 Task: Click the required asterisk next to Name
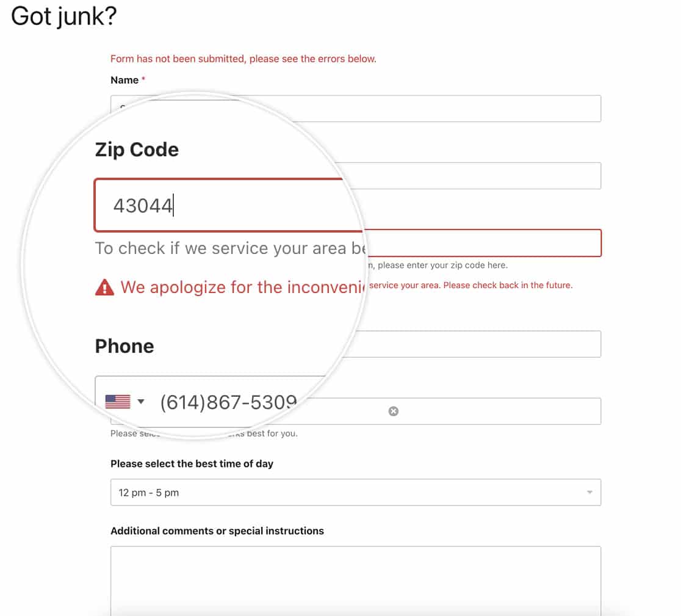point(142,78)
